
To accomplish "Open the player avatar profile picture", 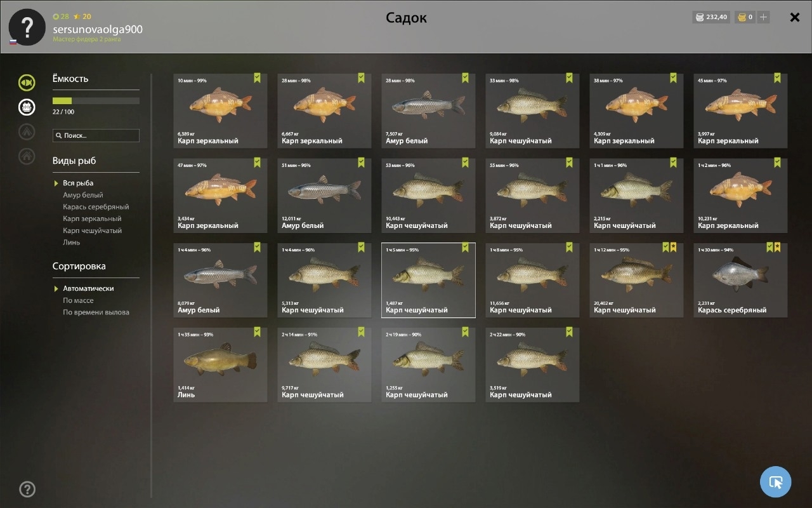I will tap(27, 27).
